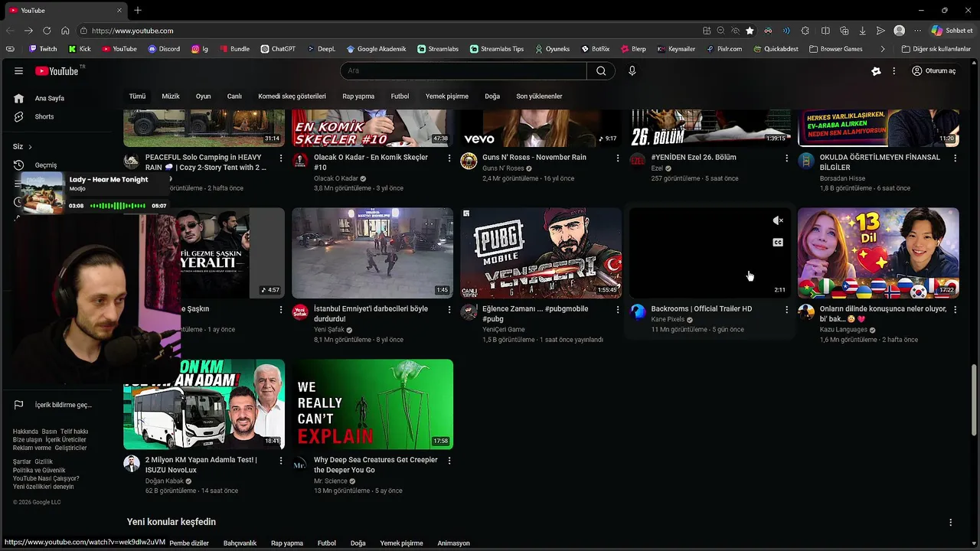Open Yeni konular keşfedin three-dot menu
The height and width of the screenshot is (551, 980).
pos(951,522)
